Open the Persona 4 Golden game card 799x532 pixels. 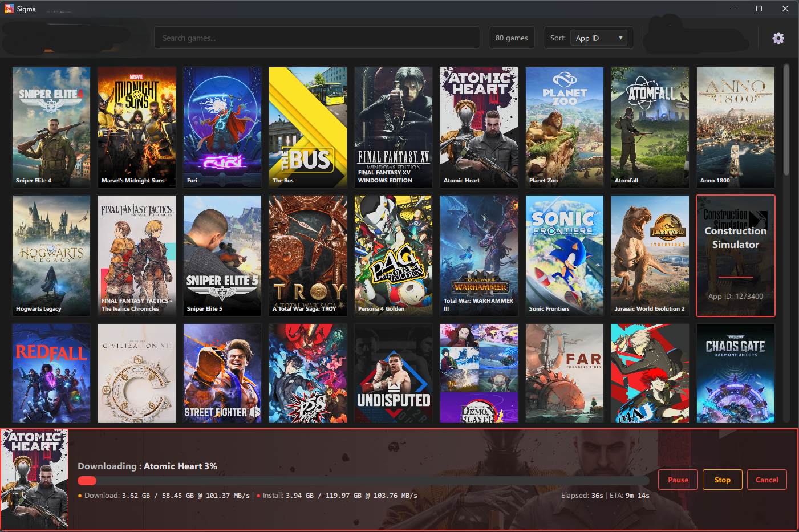point(394,255)
